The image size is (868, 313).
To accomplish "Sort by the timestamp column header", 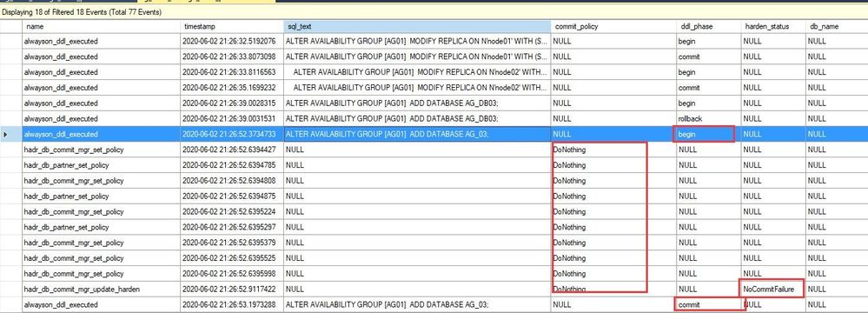I will [231, 26].
